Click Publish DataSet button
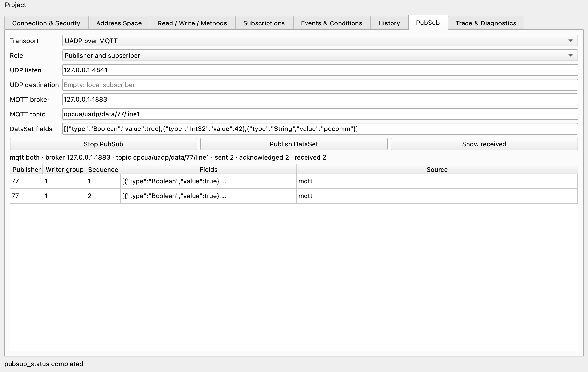This screenshot has width=588, height=372. click(x=294, y=144)
